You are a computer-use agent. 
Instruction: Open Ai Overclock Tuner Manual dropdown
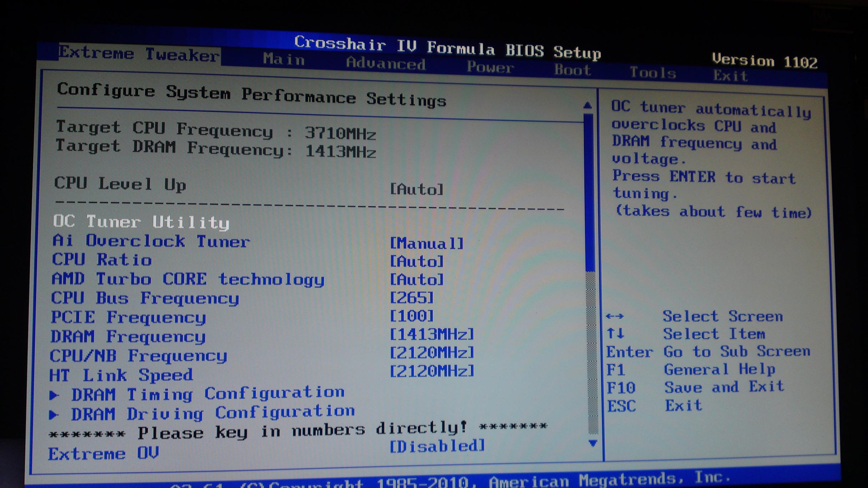pos(426,244)
